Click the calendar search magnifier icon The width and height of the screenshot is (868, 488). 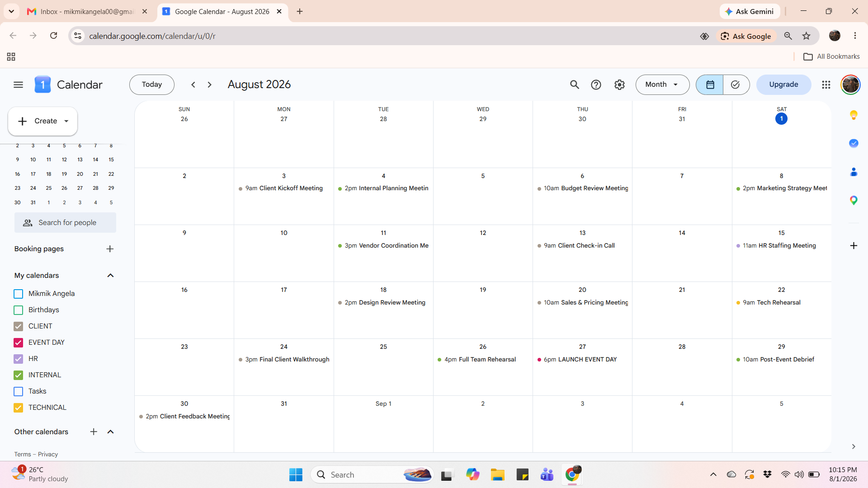(x=574, y=84)
